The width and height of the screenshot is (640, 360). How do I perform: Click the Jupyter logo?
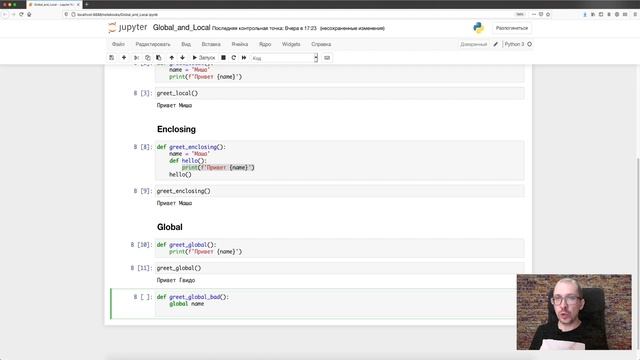pos(128,28)
